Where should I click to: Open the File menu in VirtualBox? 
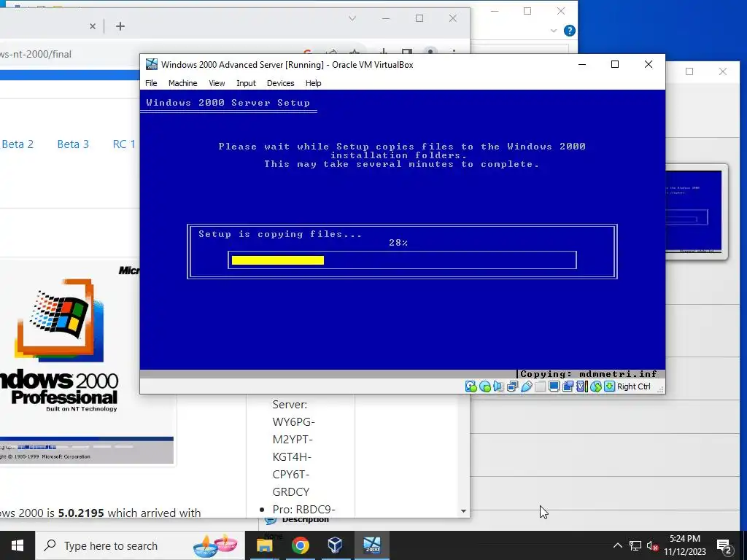(151, 83)
